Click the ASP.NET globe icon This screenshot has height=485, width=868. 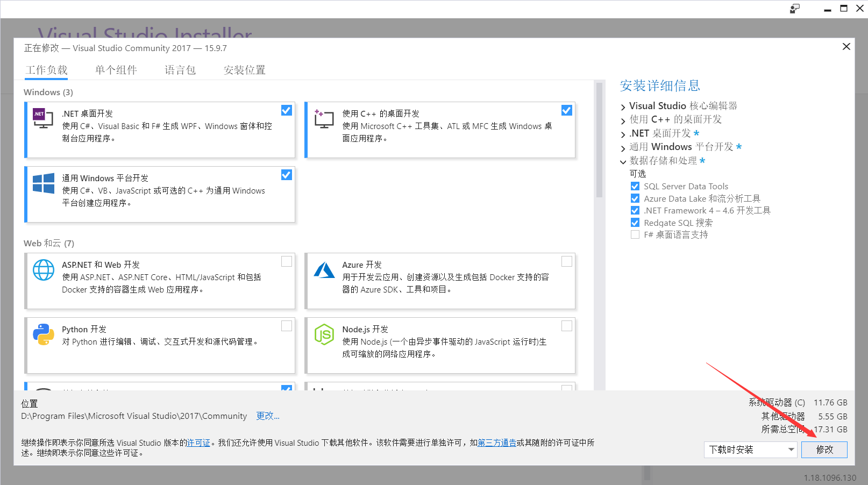44,270
